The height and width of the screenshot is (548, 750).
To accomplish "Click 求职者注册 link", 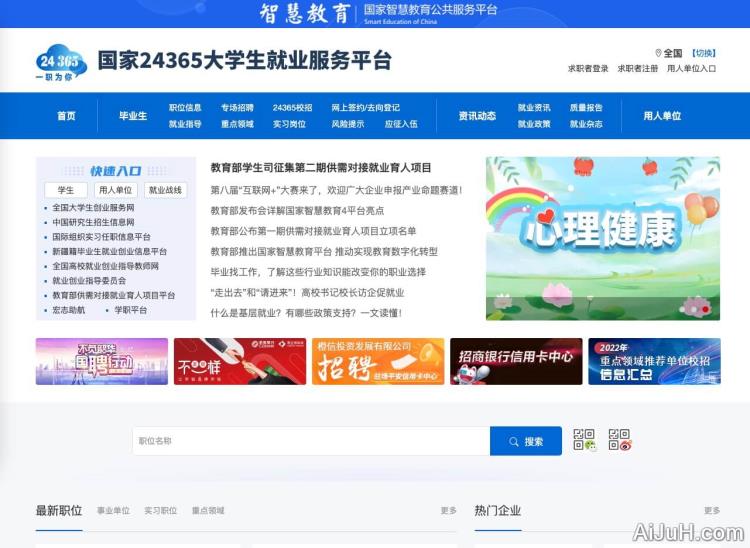I will click(x=638, y=68).
